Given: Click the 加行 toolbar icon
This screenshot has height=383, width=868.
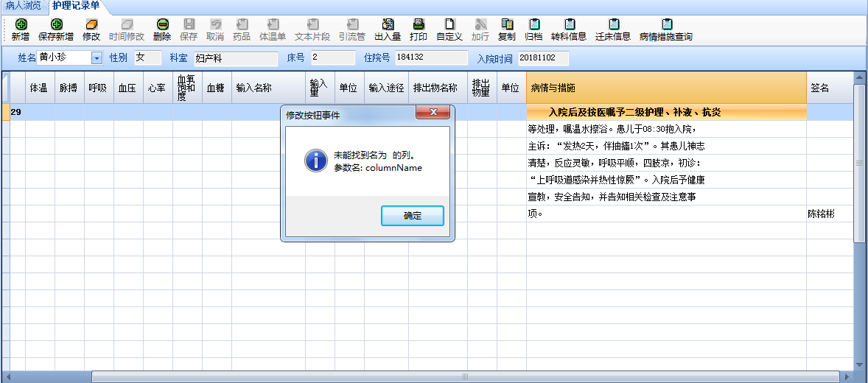Looking at the screenshot, I should [x=480, y=24].
